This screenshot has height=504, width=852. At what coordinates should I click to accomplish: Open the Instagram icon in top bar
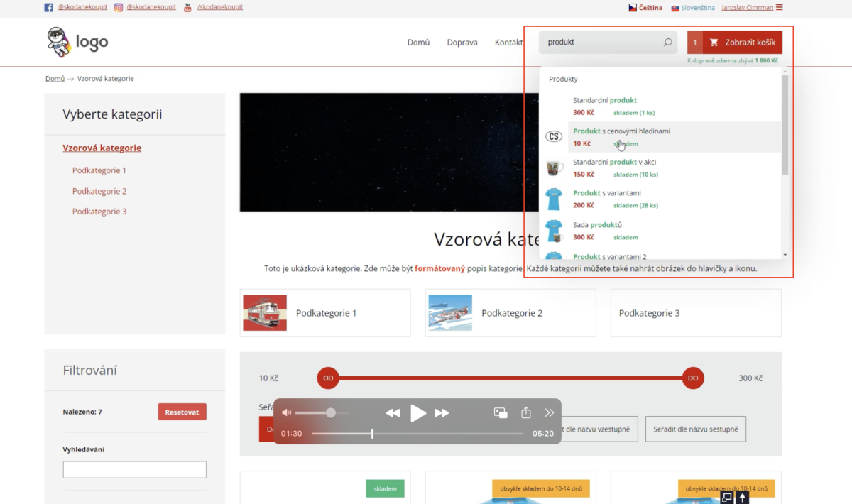pyautogui.click(x=118, y=7)
